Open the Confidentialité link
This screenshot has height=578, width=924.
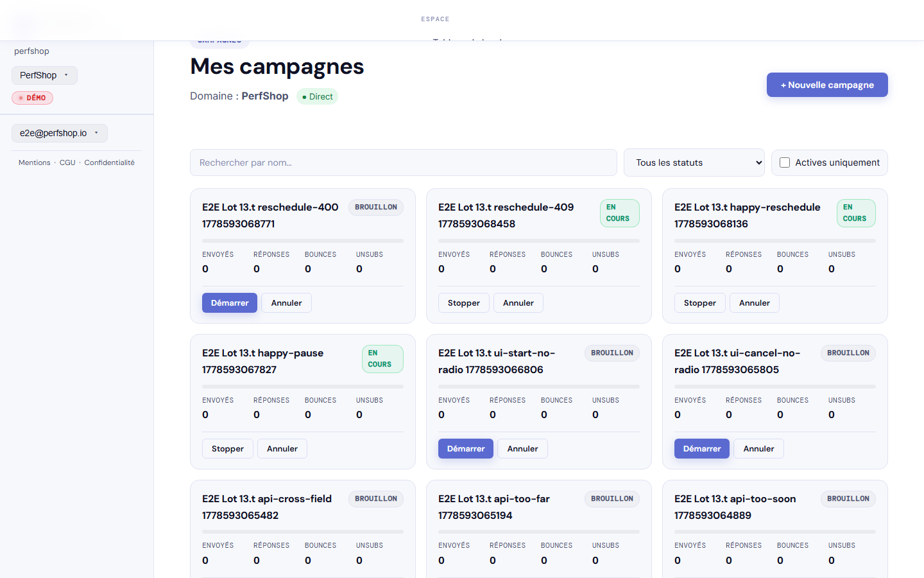(110, 162)
